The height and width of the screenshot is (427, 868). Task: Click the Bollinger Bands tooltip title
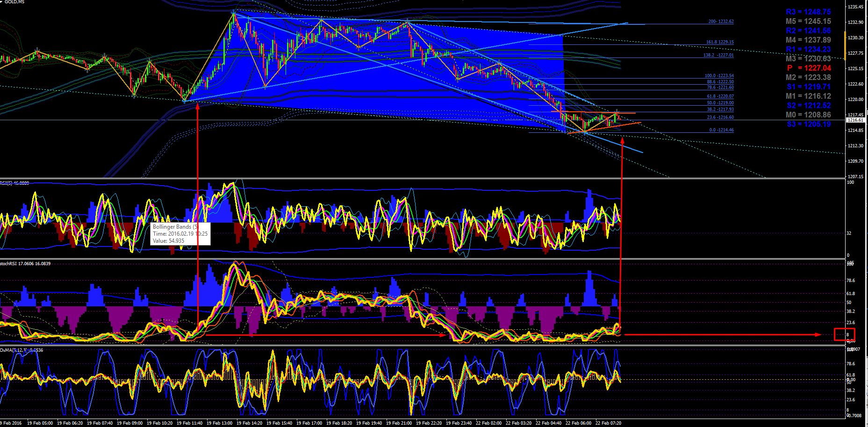pos(175,227)
